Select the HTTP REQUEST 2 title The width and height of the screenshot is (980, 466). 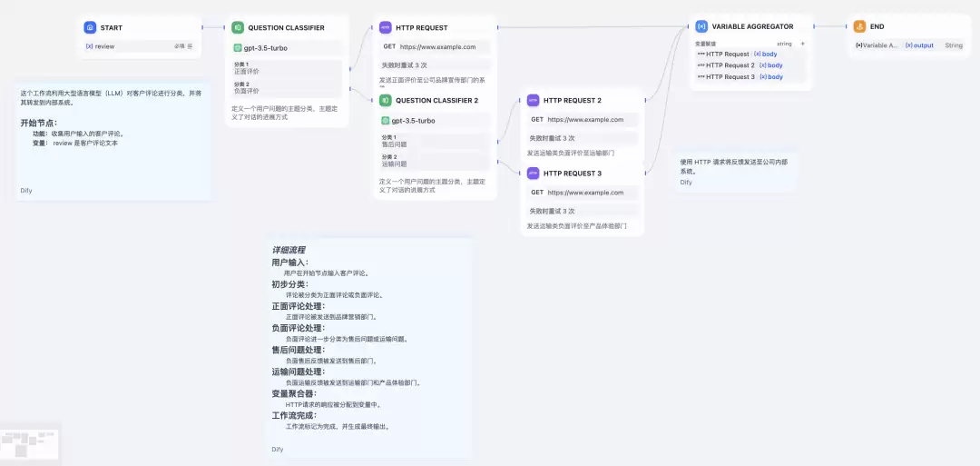pyautogui.click(x=573, y=101)
